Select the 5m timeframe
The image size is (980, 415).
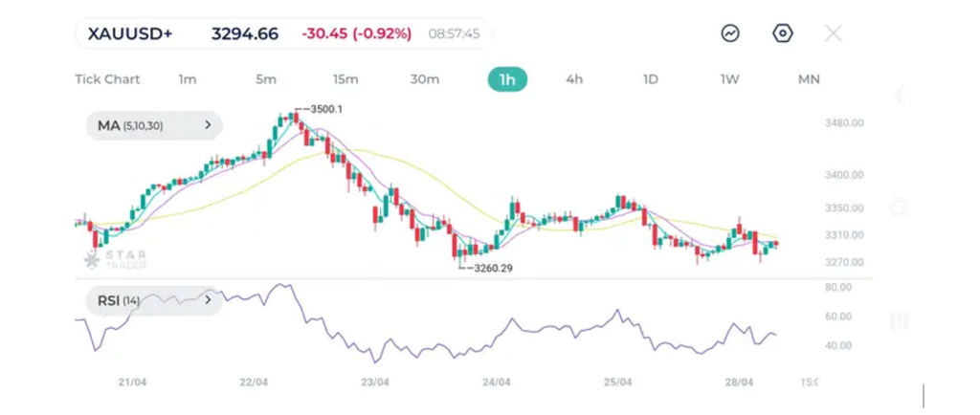(x=266, y=79)
